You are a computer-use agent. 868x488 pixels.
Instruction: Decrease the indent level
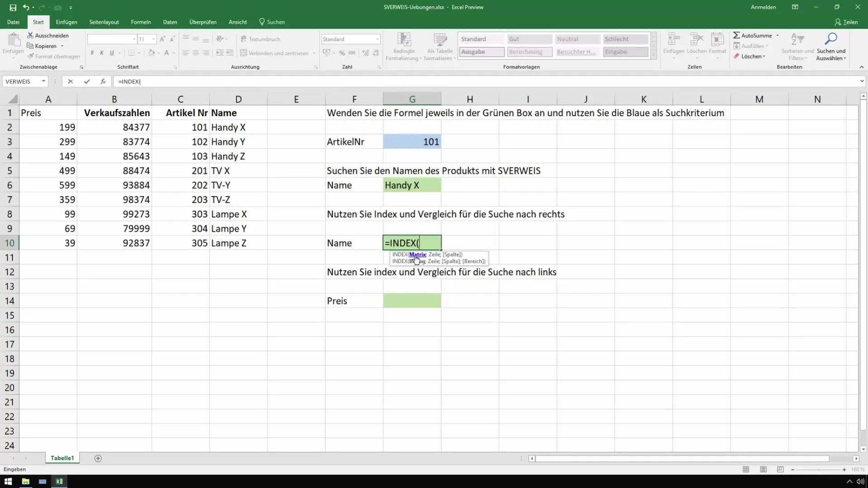[x=220, y=53]
